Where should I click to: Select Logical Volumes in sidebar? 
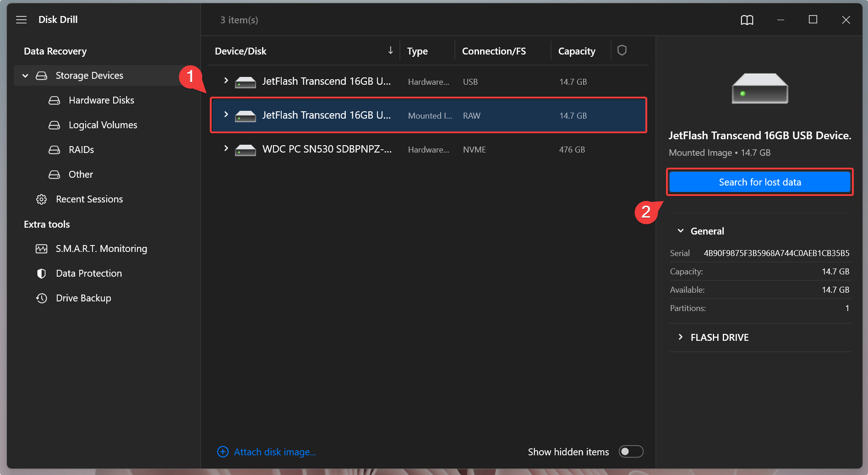pos(103,125)
